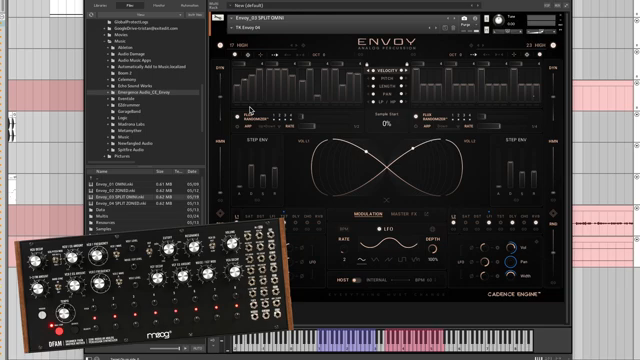Viewport: 640px width, 360px height.
Task: Select forward play direction arrow on left layer
Action: point(274,55)
